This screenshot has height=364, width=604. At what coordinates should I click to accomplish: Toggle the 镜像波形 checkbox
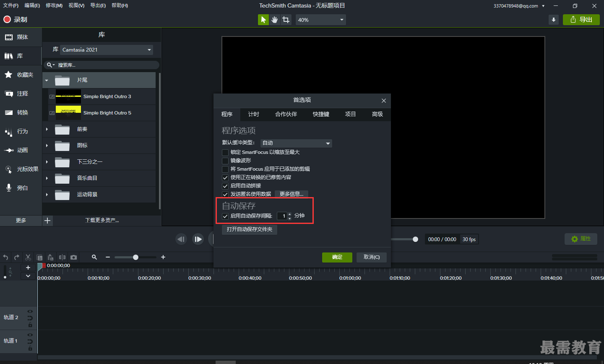click(x=225, y=161)
